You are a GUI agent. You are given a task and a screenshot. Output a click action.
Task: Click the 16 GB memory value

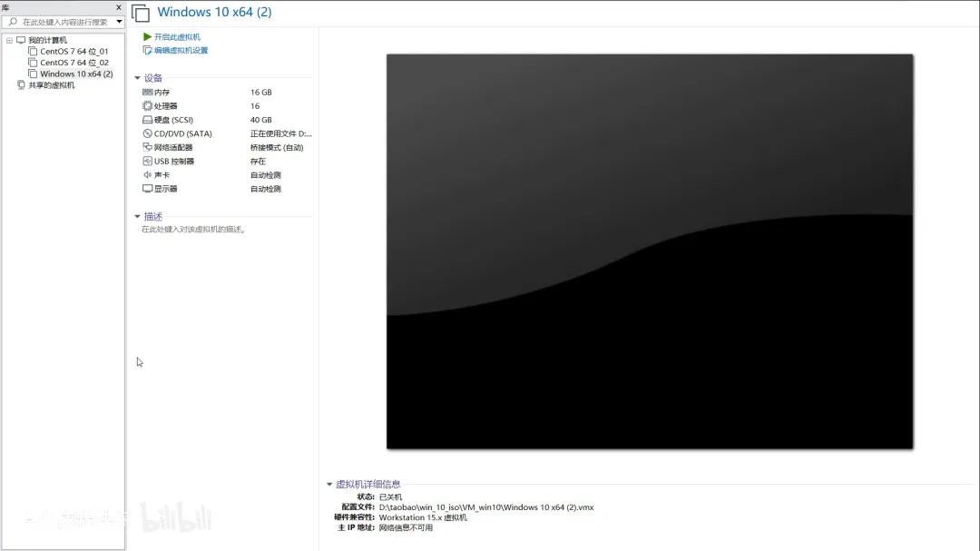coord(261,92)
